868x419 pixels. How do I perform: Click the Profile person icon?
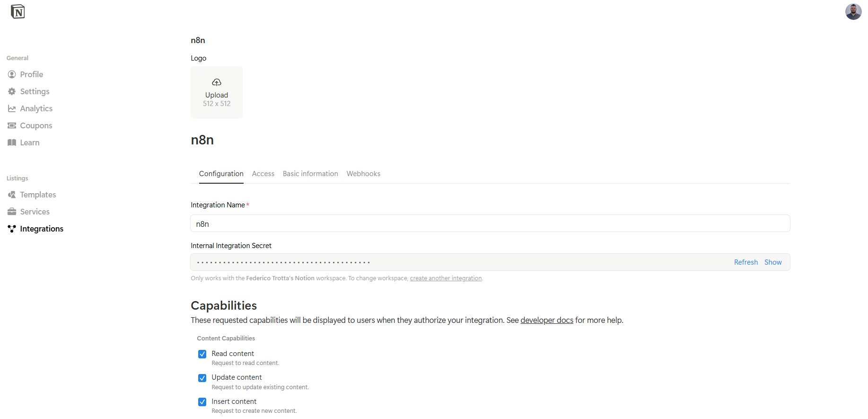pyautogui.click(x=12, y=74)
